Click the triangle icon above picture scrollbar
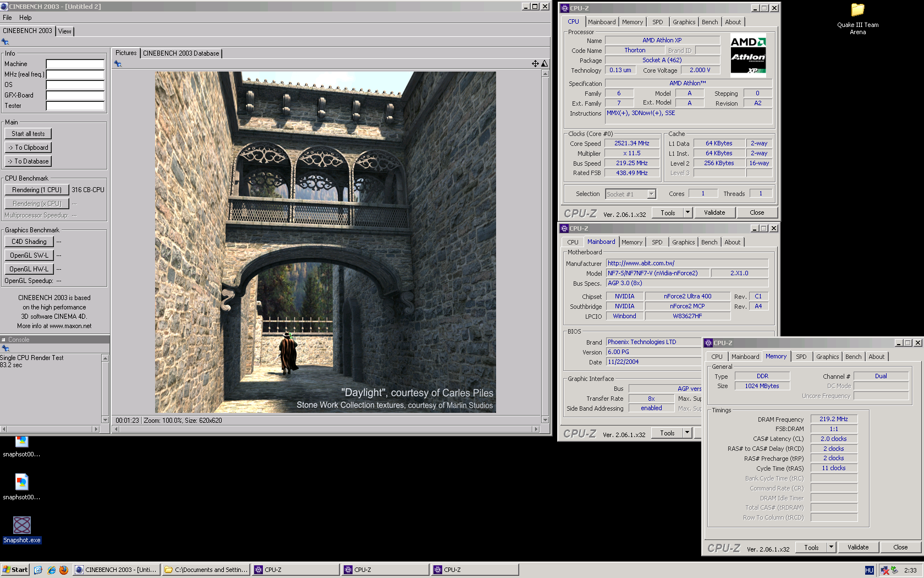Image resolution: width=924 pixels, height=578 pixels. pyautogui.click(x=544, y=64)
